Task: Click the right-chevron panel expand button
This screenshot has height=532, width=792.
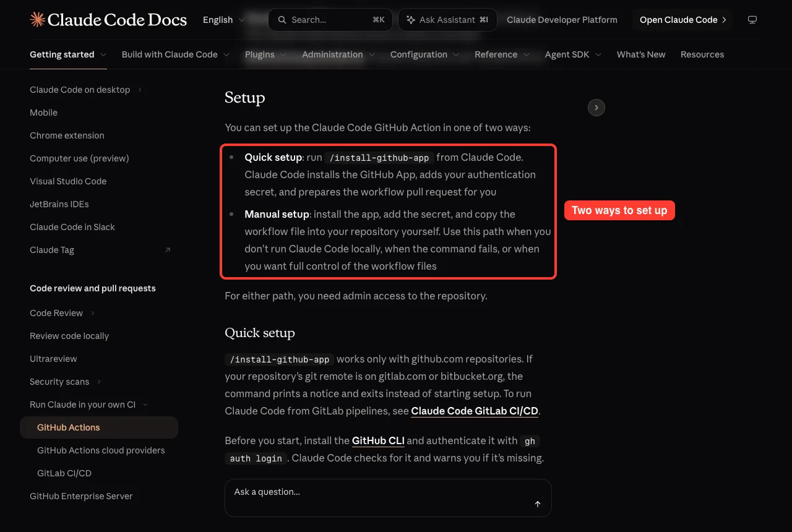Action: pos(596,108)
